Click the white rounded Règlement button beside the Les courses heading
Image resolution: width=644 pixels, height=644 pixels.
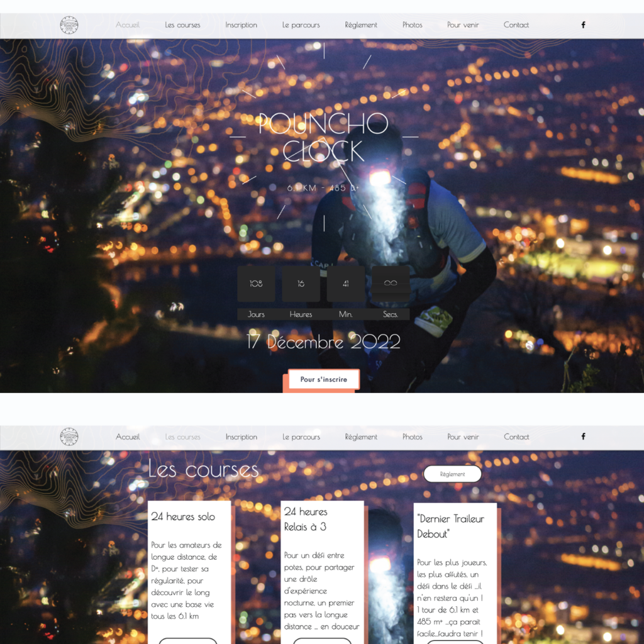[453, 474]
